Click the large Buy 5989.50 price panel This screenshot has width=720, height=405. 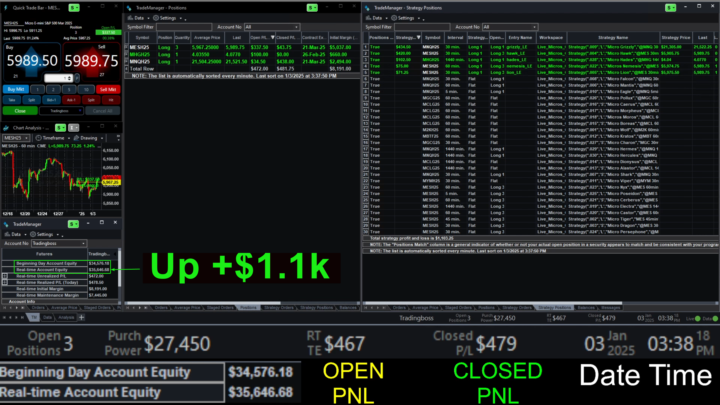[32, 61]
